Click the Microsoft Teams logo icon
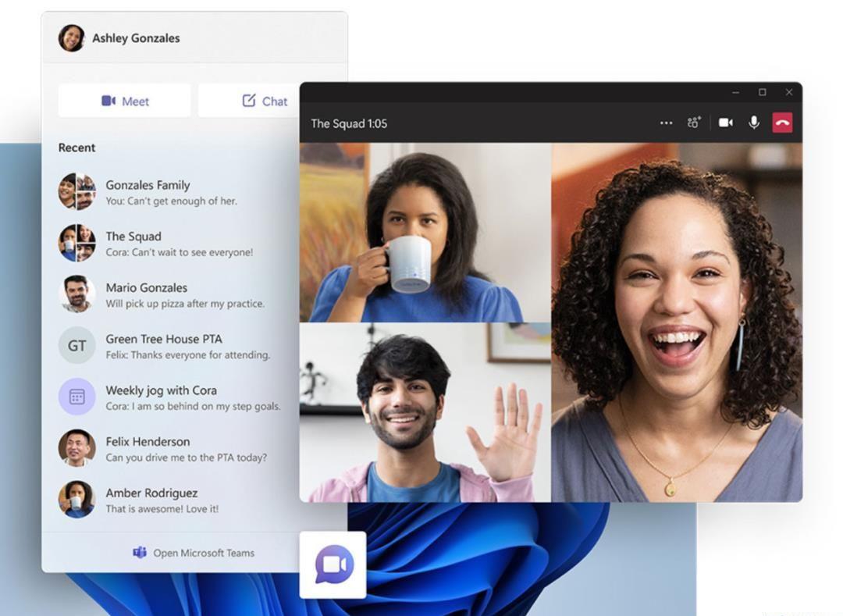843x616 pixels. point(140,553)
